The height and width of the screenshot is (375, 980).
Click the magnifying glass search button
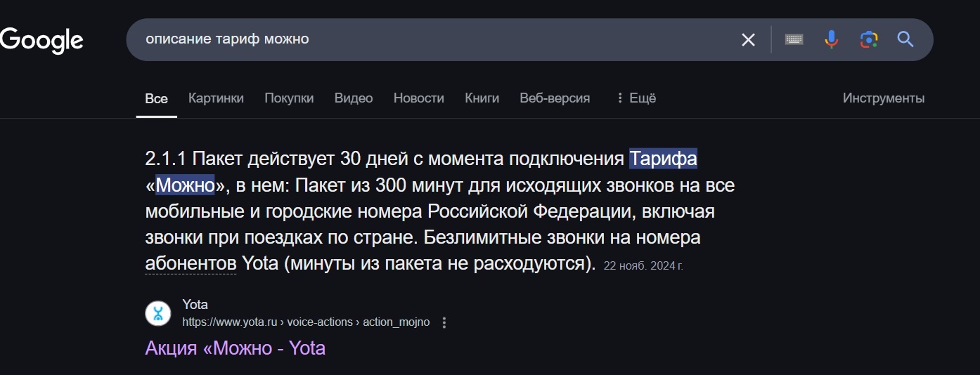point(905,40)
